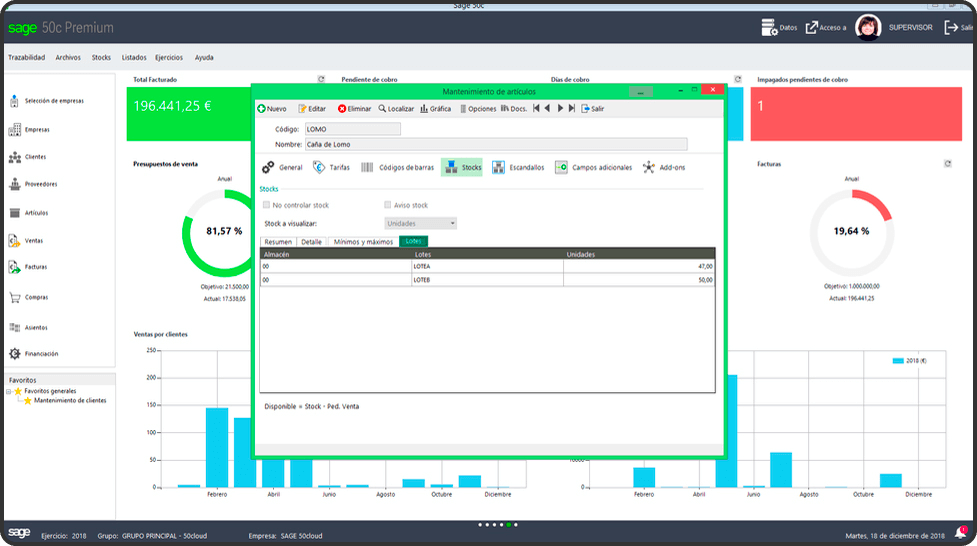977x546 pixels.
Task: Click the Datos database icon
Action: pyautogui.click(x=769, y=27)
